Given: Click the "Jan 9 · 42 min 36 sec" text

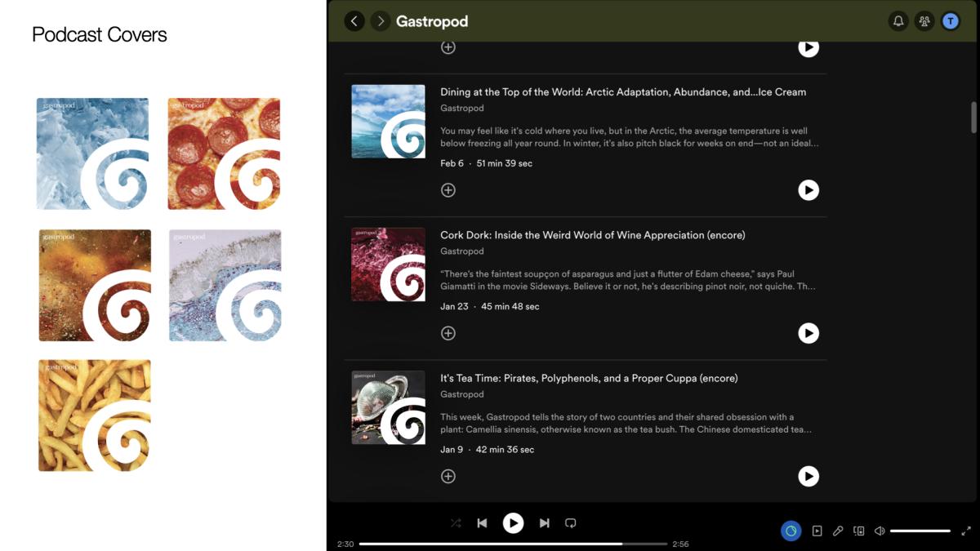Looking at the screenshot, I should [488, 450].
